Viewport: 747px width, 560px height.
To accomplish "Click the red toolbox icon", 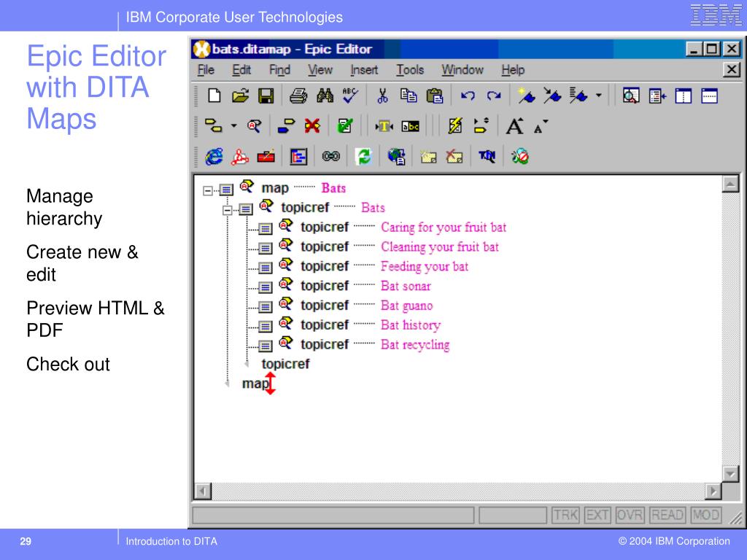I will 266,156.
